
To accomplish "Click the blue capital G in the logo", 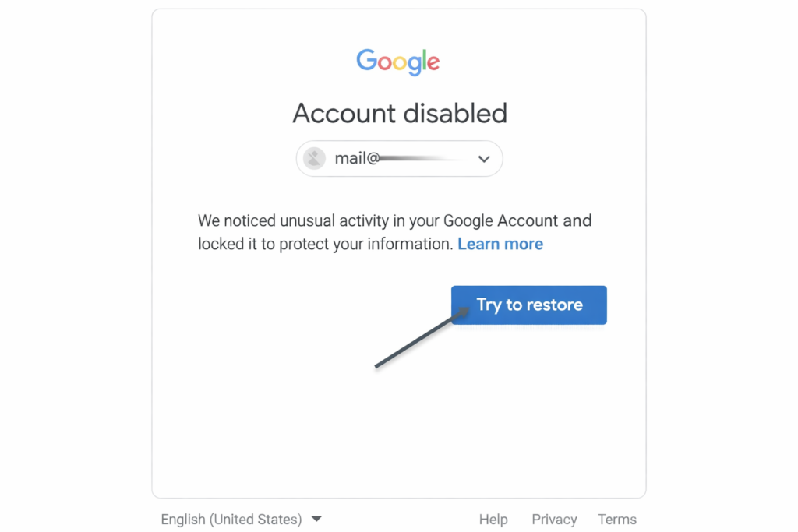I will tap(366, 61).
